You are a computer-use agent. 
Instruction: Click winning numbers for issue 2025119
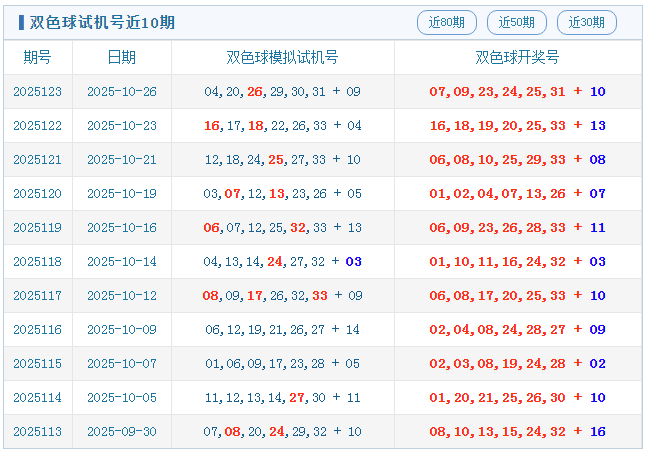[x=517, y=228]
